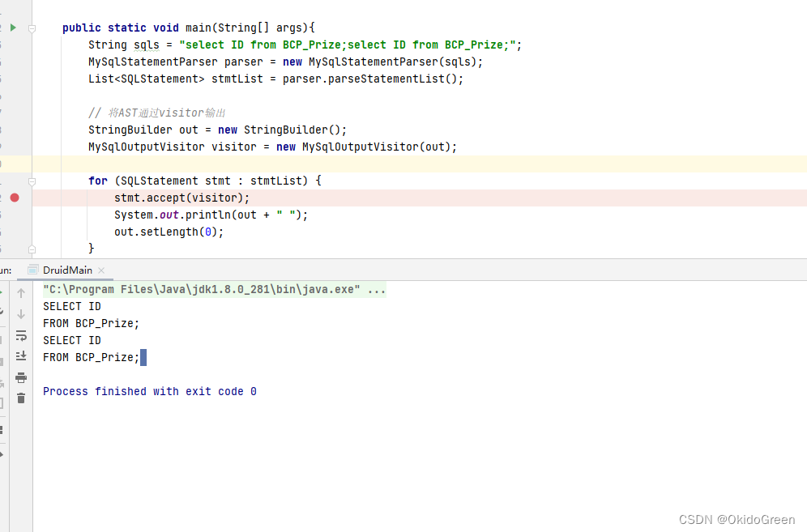Toggle soft-wrap for console lines

pyautogui.click(x=21, y=335)
